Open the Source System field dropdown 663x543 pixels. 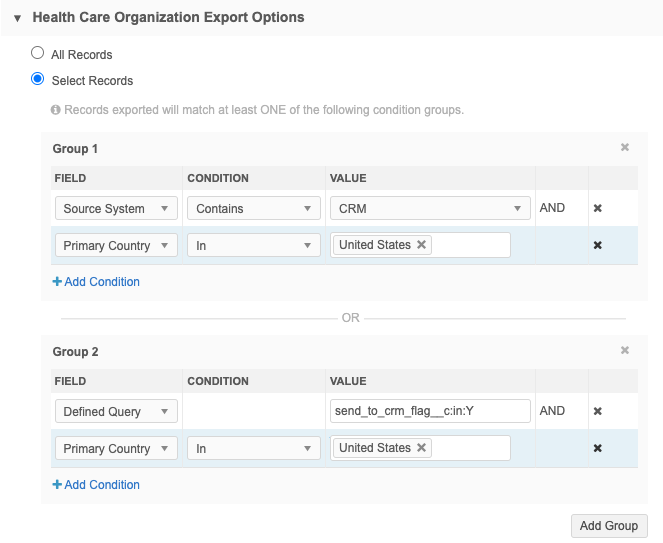click(x=116, y=209)
